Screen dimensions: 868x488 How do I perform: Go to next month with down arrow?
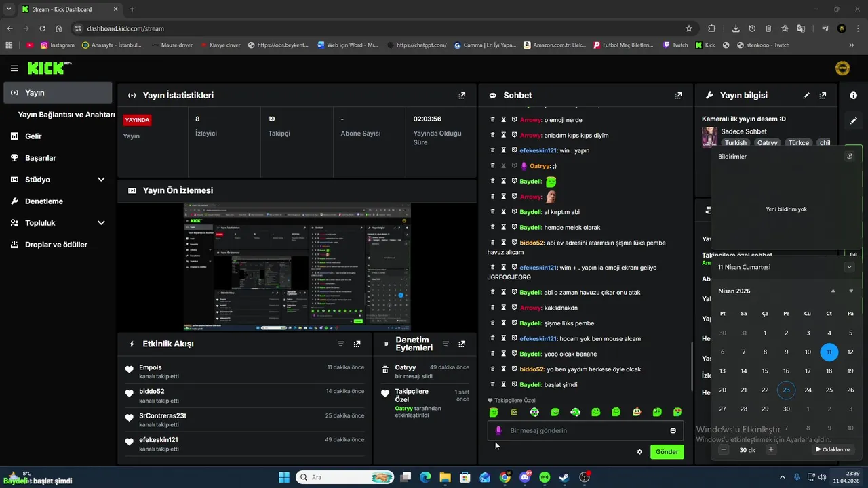pos(851,291)
